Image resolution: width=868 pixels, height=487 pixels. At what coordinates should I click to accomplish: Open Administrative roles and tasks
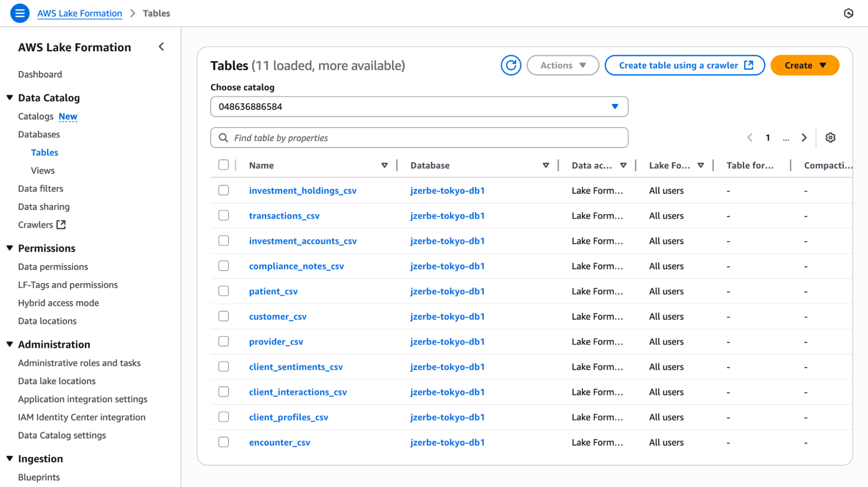pyautogui.click(x=79, y=363)
